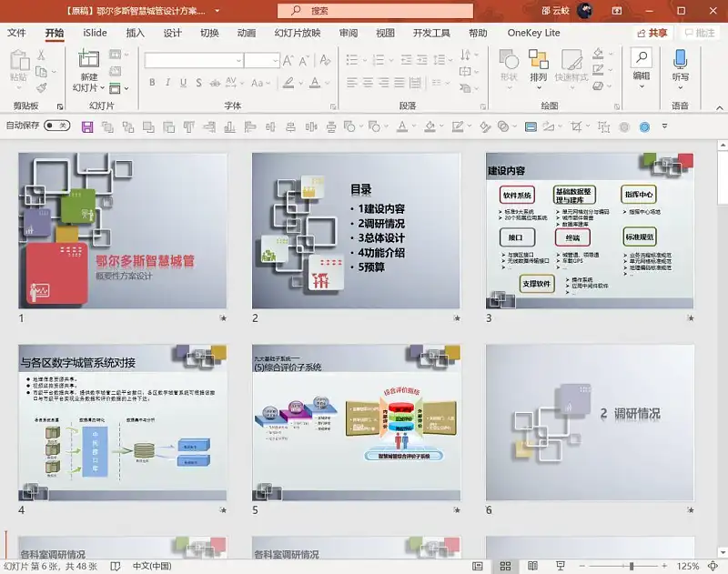Screen dimensions: 728x574
Task: Switch to Normal view in status bar
Action: 477,566
